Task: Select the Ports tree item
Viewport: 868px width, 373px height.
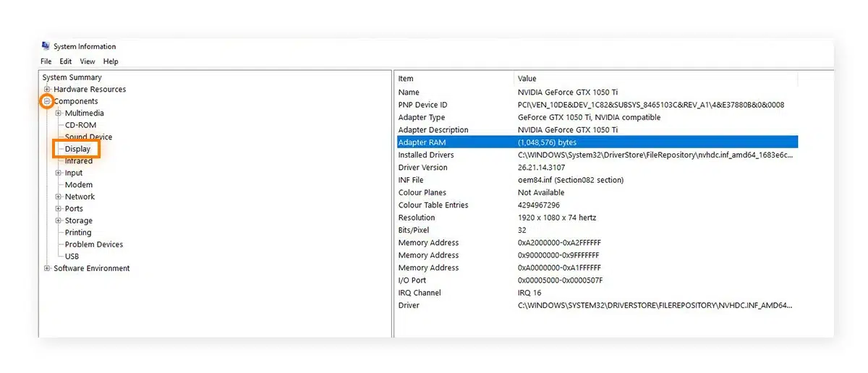Action: tap(74, 209)
